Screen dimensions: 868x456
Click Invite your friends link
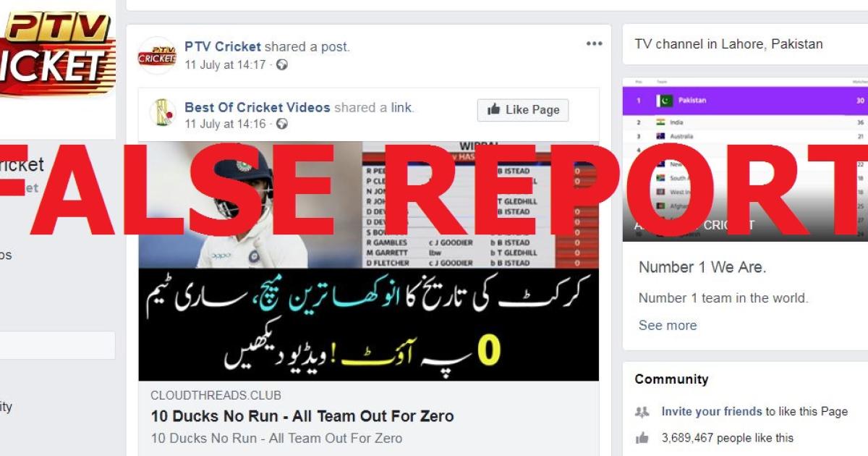[712, 411]
